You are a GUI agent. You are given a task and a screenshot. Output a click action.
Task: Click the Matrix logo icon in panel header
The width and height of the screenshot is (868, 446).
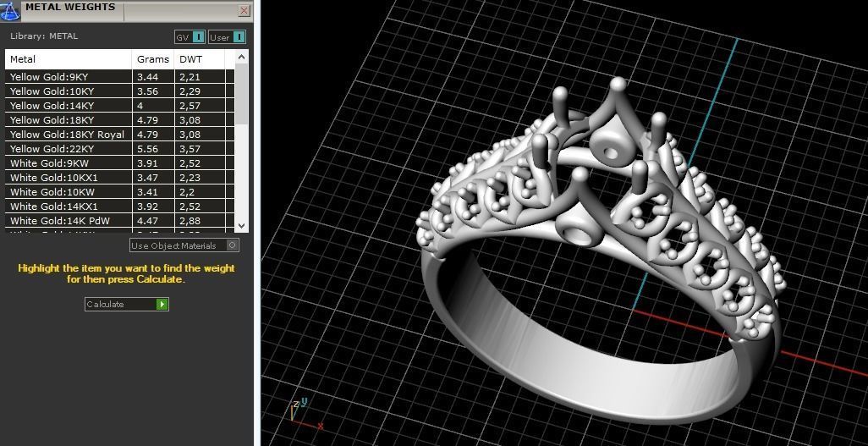pos(10,10)
